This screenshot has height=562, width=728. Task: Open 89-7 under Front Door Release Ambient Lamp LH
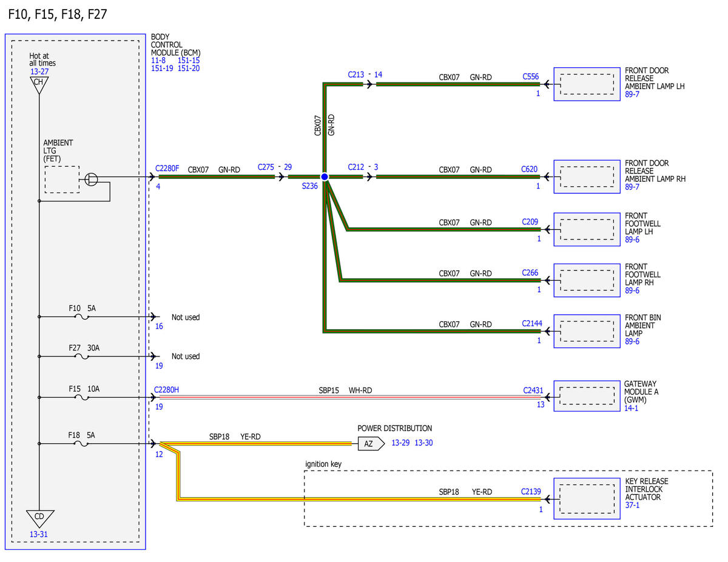point(632,94)
